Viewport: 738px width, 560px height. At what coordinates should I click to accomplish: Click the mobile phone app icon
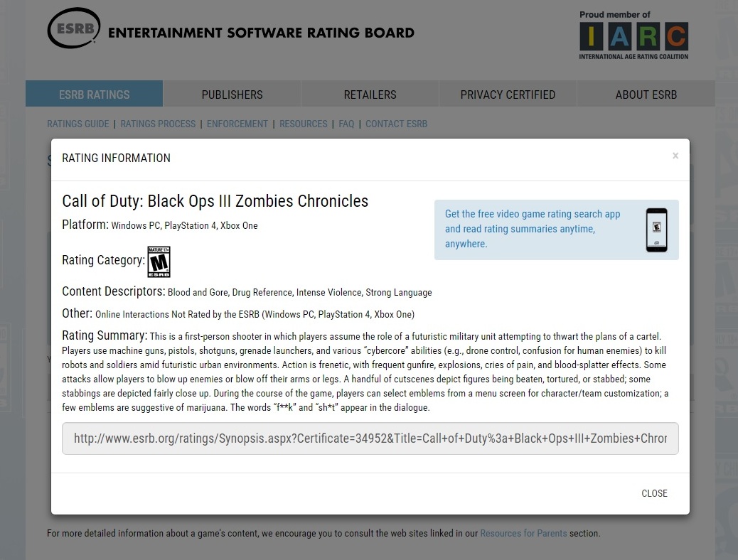pyautogui.click(x=656, y=230)
